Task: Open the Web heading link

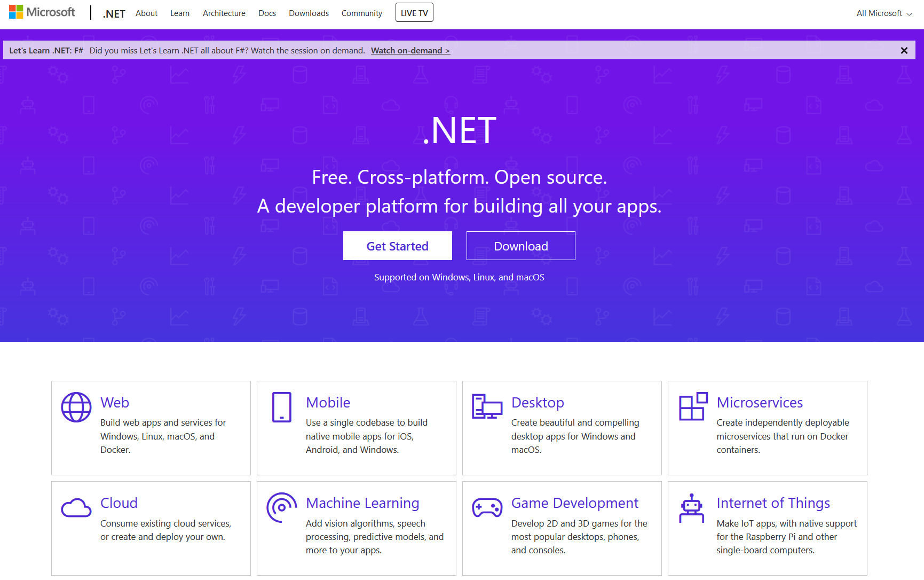Action: point(115,403)
